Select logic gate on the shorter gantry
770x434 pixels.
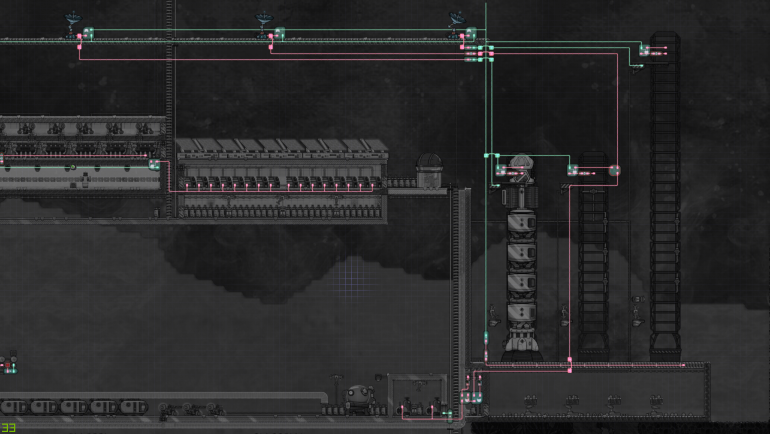coord(573,170)
